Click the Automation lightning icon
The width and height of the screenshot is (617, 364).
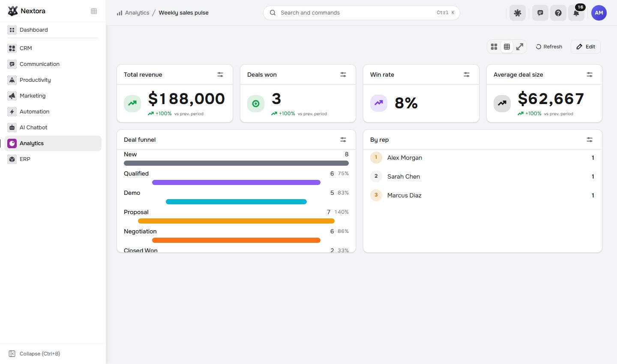click(12, 112)
